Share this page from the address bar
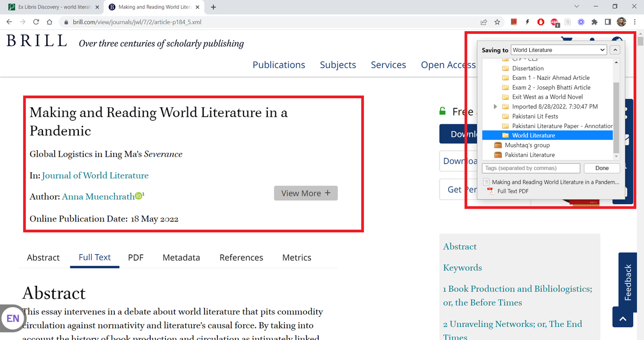The height and width of the screenshot is (340, 644). point(484,22)
